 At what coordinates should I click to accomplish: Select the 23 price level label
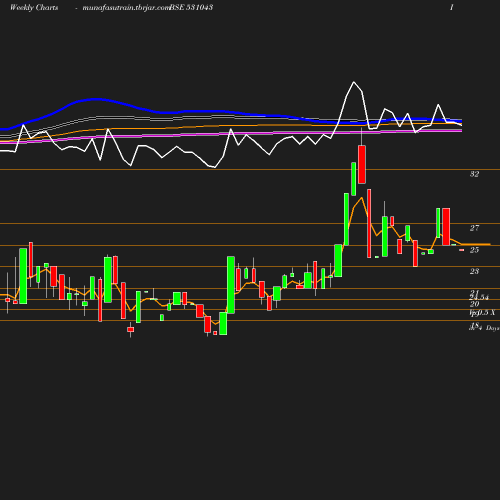coord(474,271)
